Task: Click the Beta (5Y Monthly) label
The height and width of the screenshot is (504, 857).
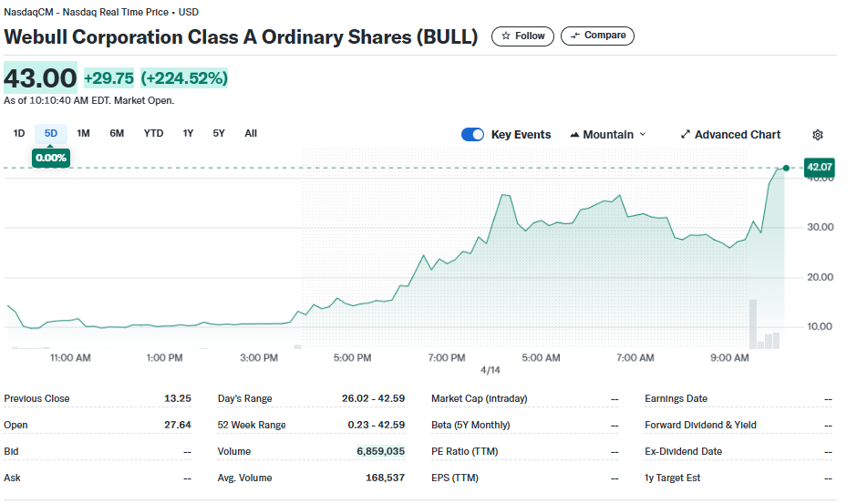Action: coord(470,425)
